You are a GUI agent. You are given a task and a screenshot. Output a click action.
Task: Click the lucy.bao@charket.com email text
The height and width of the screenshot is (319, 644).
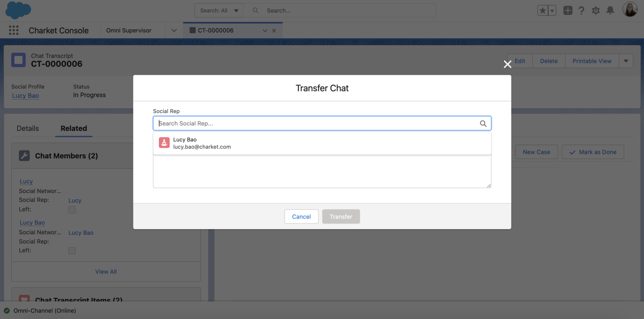click(x=202, y=147)
